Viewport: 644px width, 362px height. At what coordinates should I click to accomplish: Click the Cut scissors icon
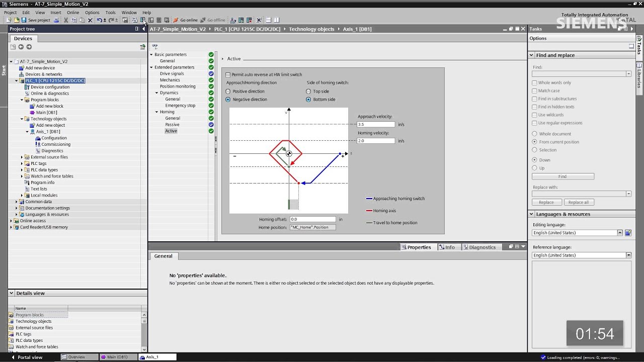coord(65,20)
